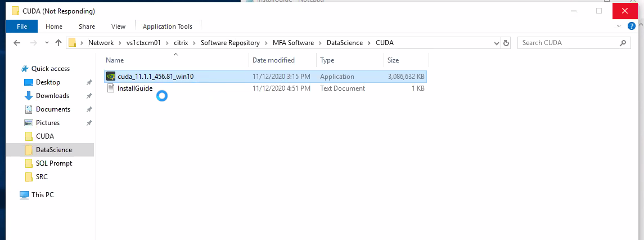644x240 pixels.
Task: Open the SQL Prompt sidebar folder
Action: click(54, 163)
